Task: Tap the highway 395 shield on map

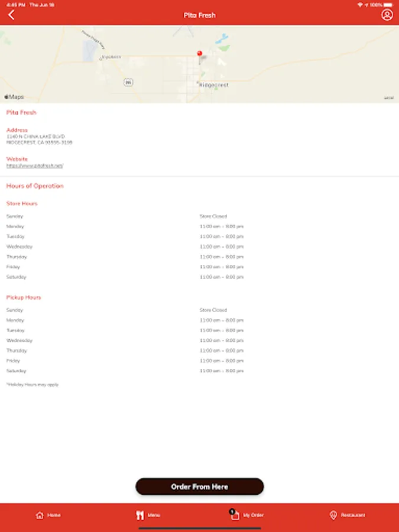Action: pos(128,82)
